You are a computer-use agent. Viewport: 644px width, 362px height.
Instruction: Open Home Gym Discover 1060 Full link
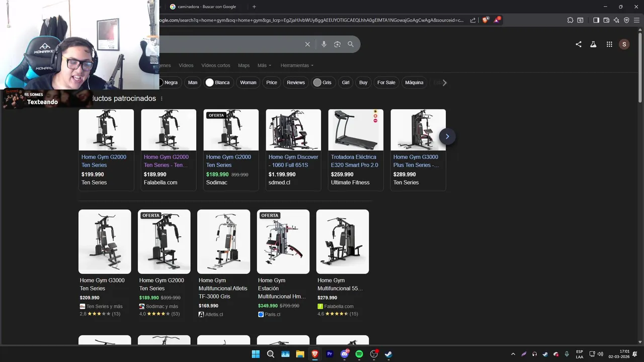[293, 161]
